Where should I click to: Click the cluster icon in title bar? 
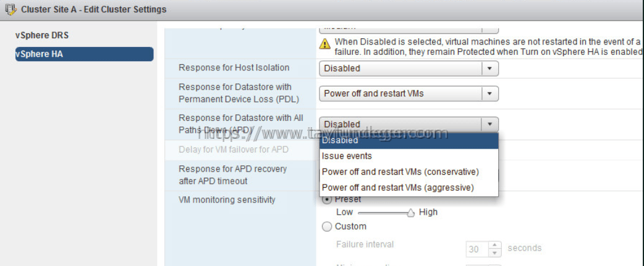[11, 9]
